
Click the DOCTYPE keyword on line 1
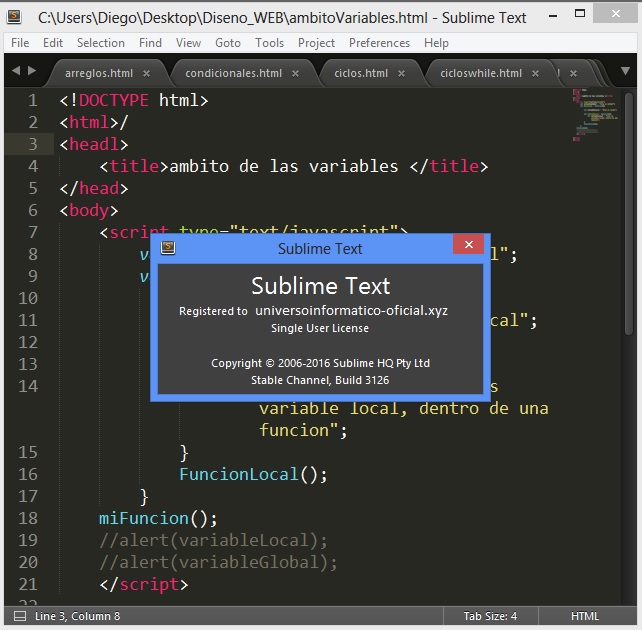point(113,100)
